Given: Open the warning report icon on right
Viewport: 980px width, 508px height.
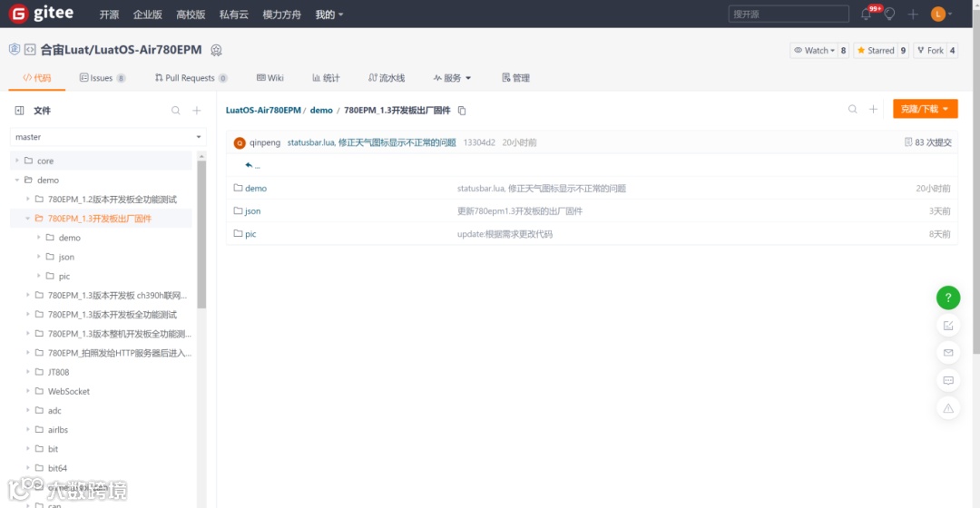Looking at the screenshot, I should (948, 408).
